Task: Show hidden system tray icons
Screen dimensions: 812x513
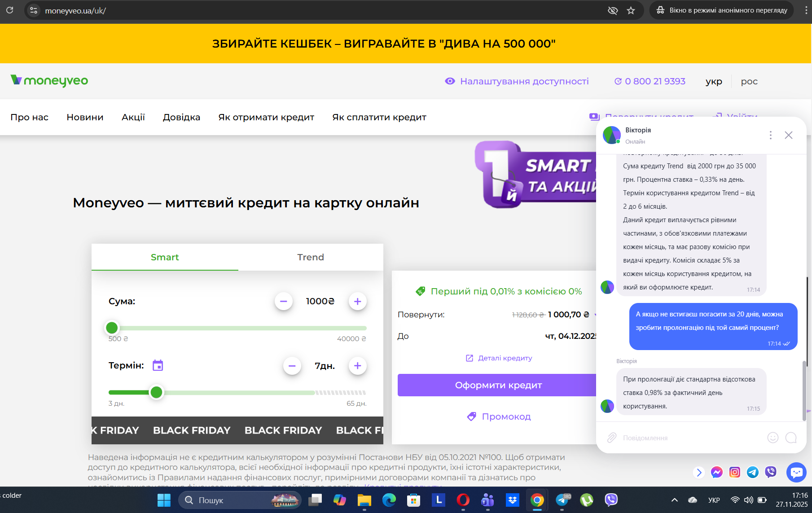Action: 675,500
